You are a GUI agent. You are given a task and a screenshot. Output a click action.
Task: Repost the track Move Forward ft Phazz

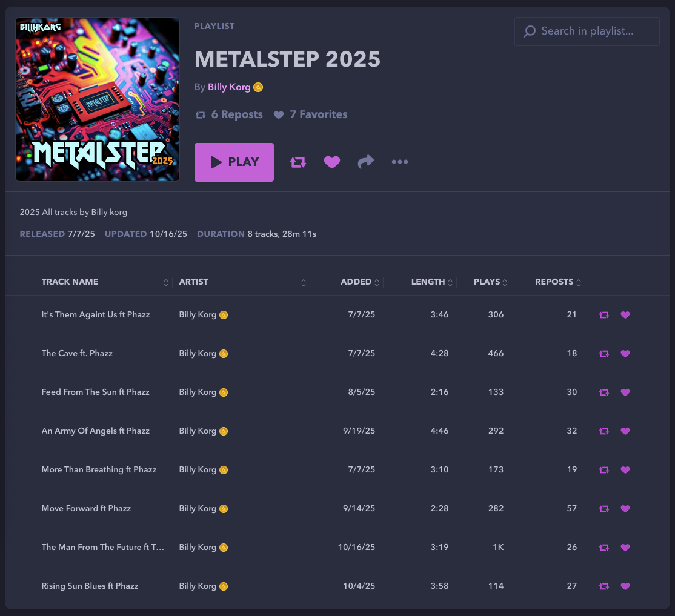(604, 509)
